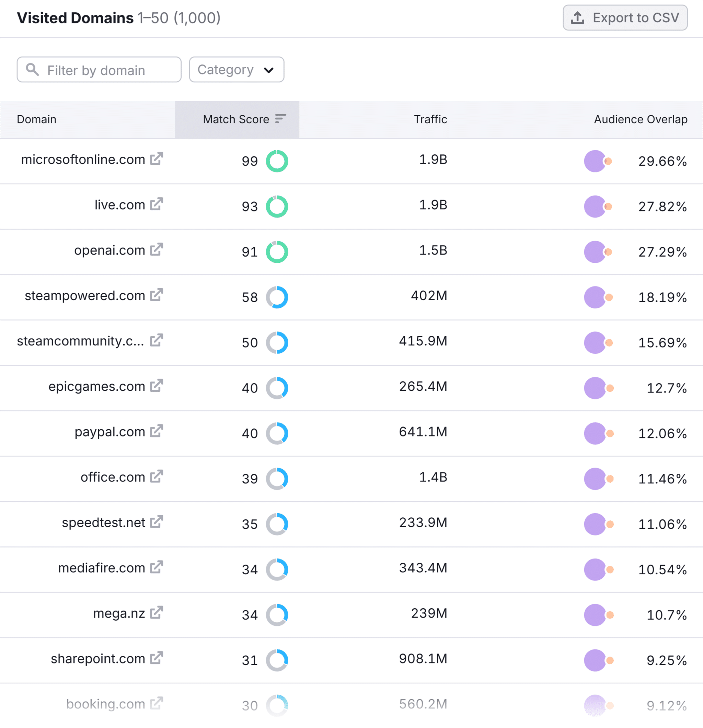Click match score ring for sharepoint.com
703x728 pixels.
[x=277, y=660]
